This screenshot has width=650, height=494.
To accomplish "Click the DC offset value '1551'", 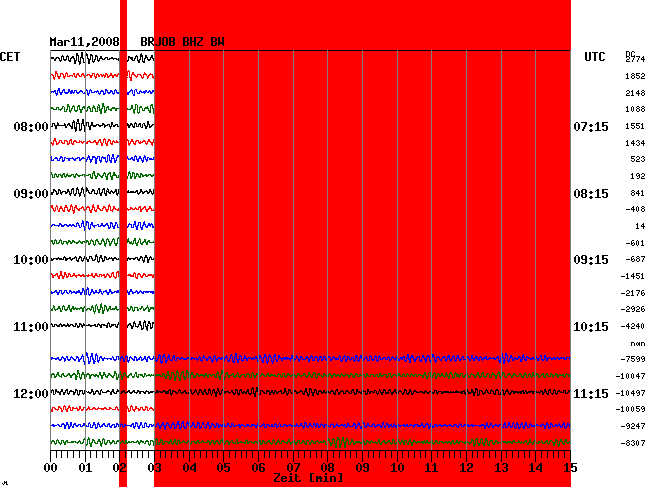I will tap(635, 126).
